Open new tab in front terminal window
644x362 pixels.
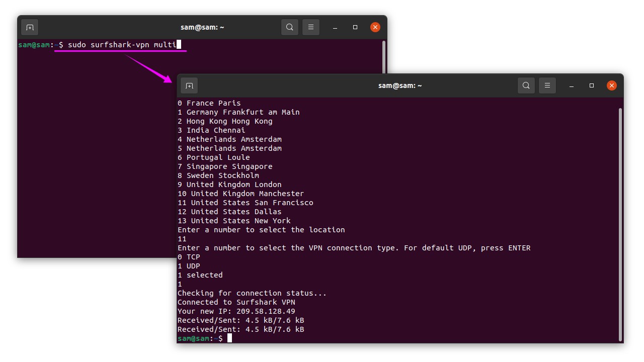point(189,85)
